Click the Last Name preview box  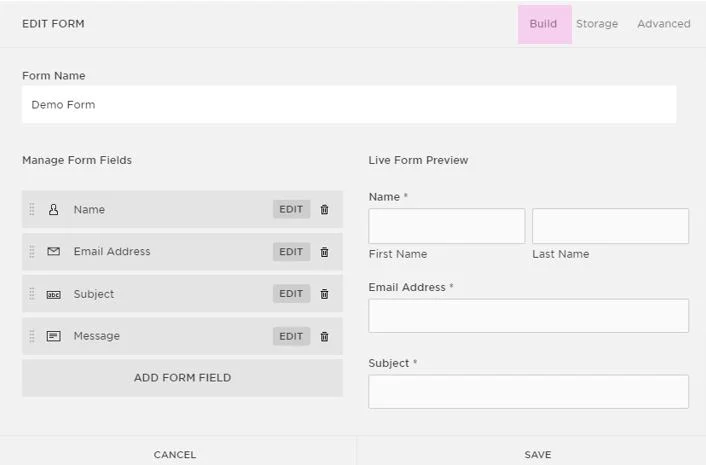coord(611,226)
